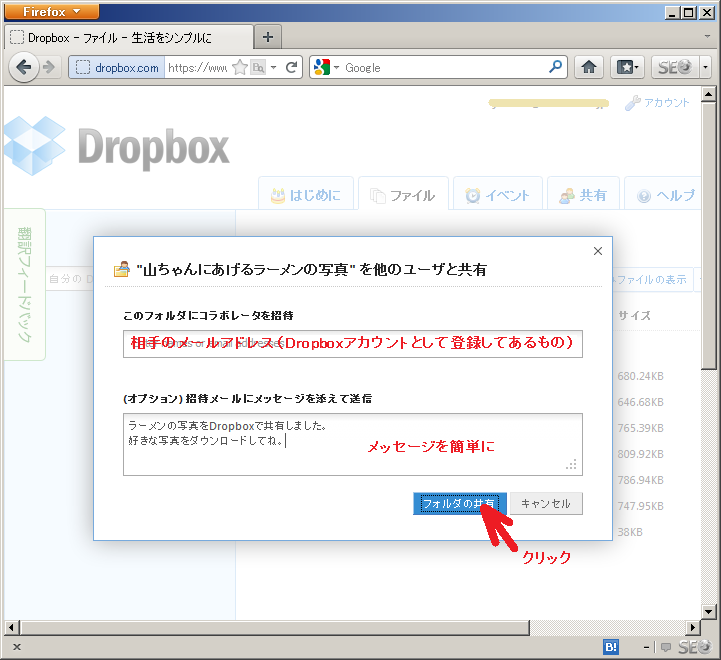
Task: Click the translate page icon in address bar
Action: (258, 68)
